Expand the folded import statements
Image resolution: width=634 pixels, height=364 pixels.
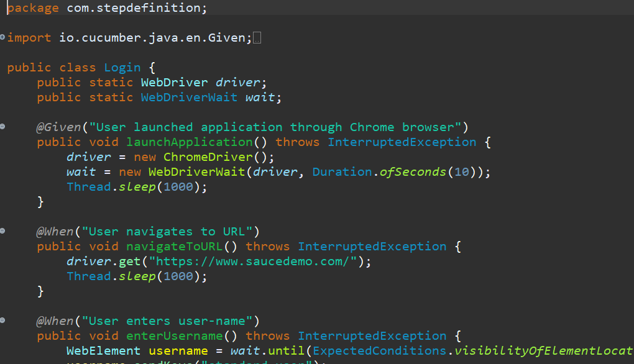2,37
